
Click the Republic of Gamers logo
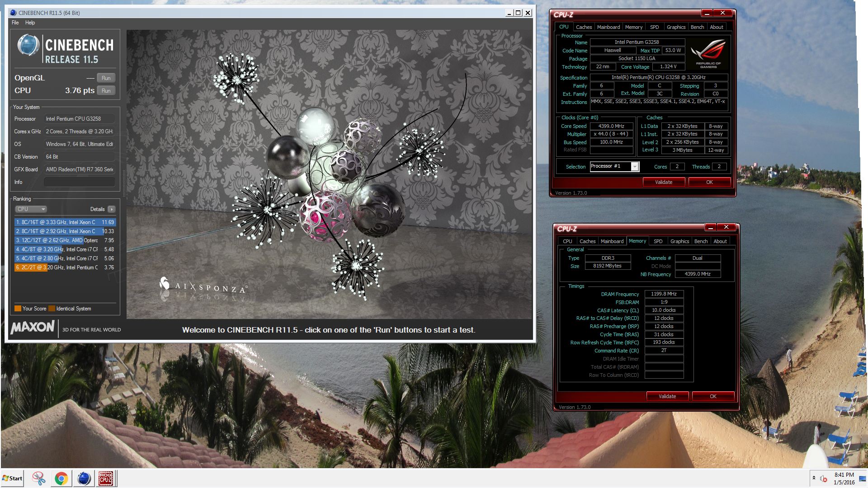(708, 54)
